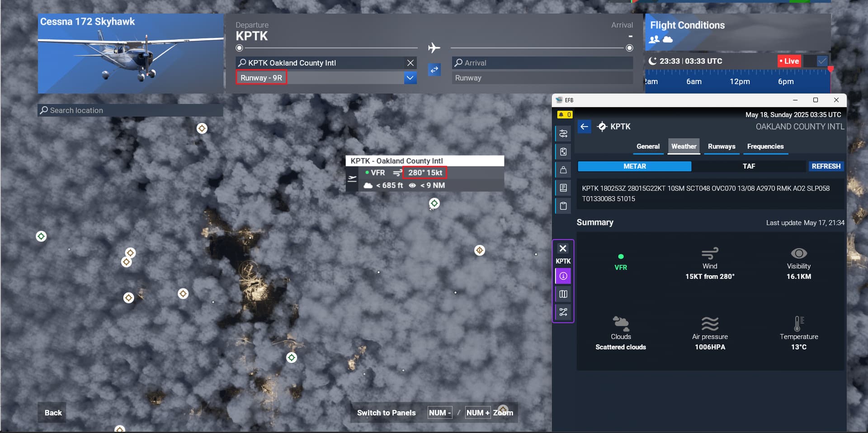This screenshot has width=868, height=433.
Task: Click the moon icon beside the 23:33 time
Action: click(652, 61)
